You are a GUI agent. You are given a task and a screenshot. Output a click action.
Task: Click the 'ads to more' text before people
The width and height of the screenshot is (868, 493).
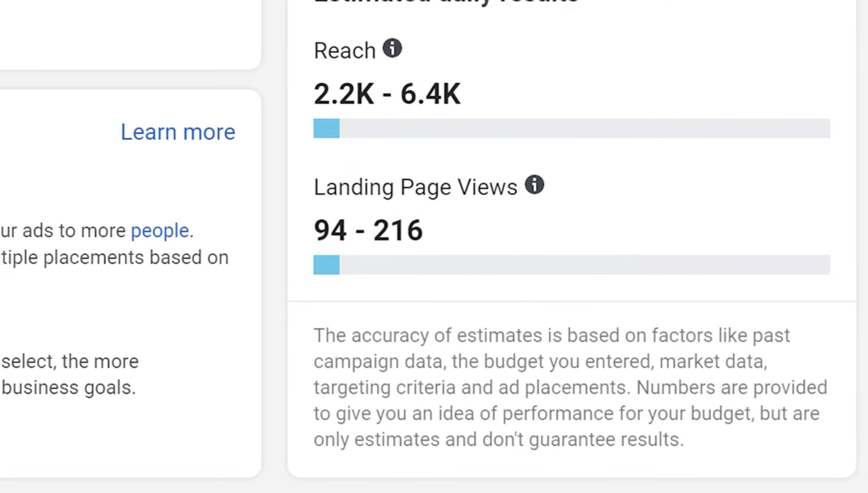(74, 230)
